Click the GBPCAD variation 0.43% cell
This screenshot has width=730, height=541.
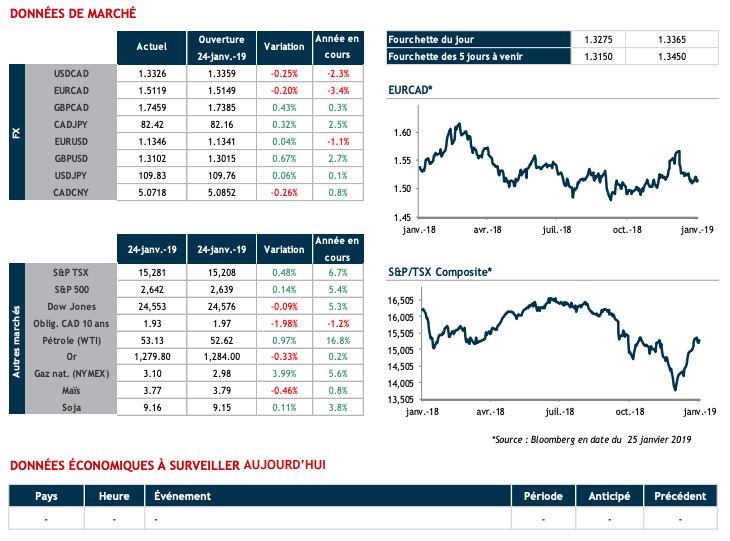coord(284,107)
